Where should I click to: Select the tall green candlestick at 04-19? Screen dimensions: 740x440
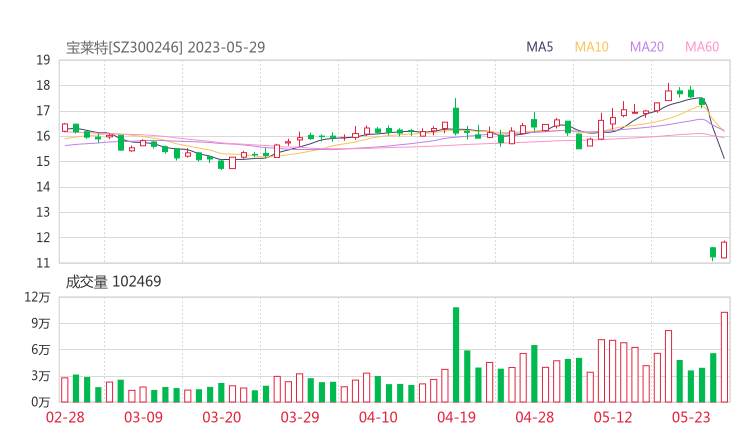(x=456, y=117)
